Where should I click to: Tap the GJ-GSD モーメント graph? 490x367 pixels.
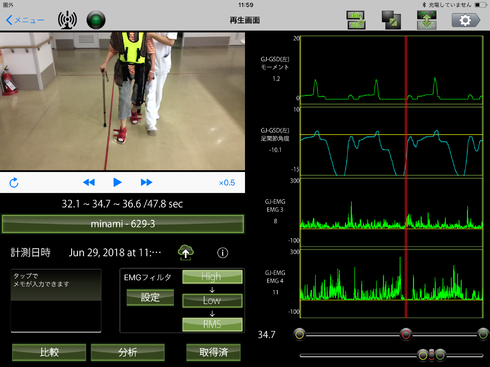click(x=392, y=70)
